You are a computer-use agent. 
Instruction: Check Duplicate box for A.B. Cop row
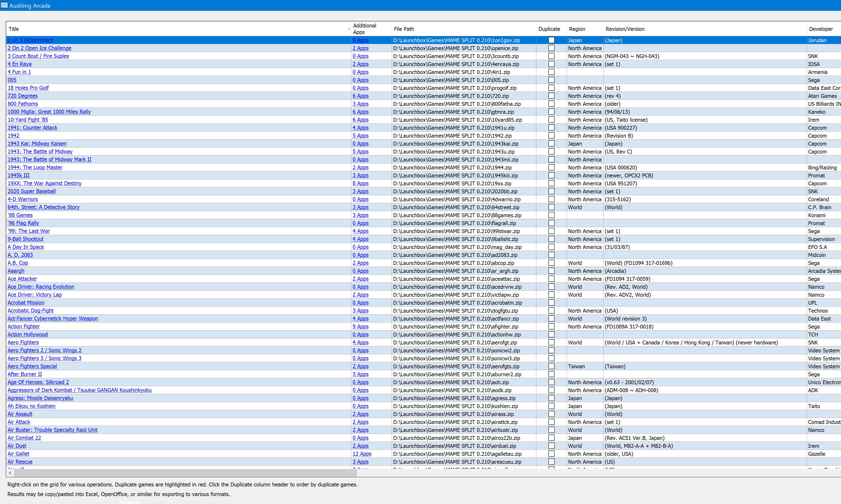(x=551, y=263)
